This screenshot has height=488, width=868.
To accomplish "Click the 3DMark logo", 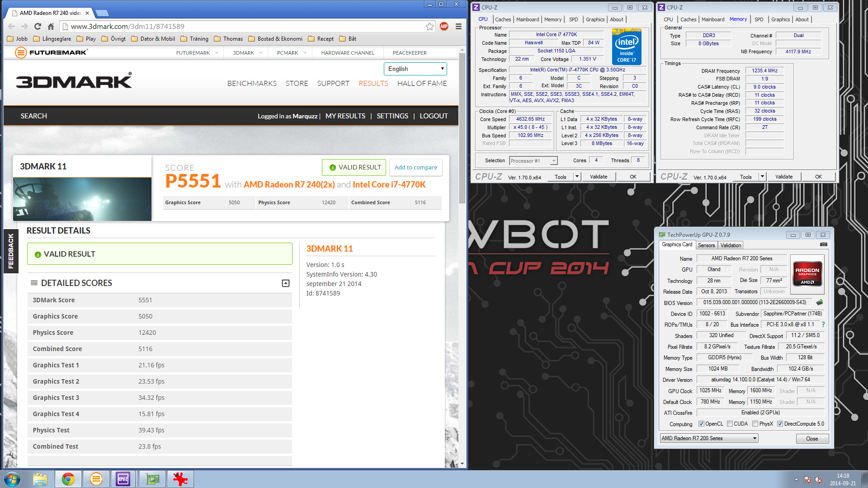I will click(74, 81).
